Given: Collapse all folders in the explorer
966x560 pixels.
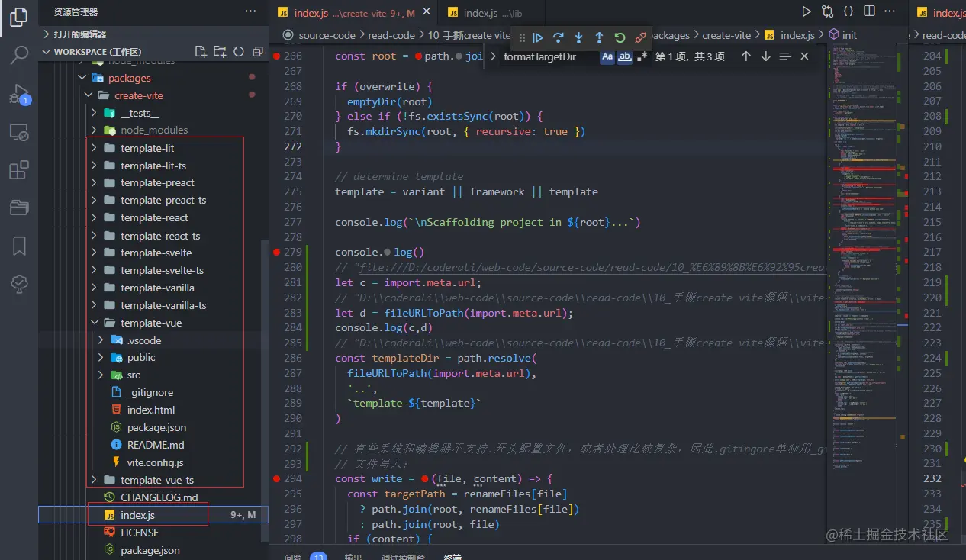Looking at the screenshot, I should click(x=257, y=51).
